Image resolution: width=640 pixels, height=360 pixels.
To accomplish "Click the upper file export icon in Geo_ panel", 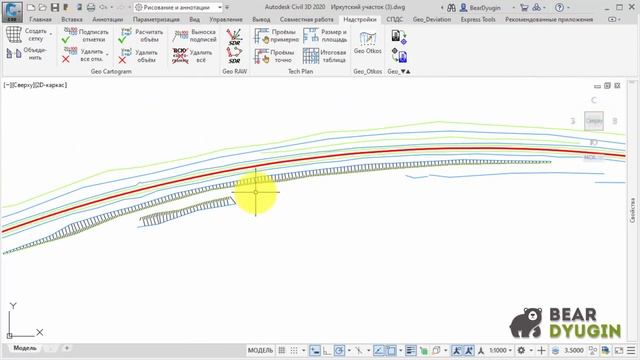I will click(x=399, y=37).
